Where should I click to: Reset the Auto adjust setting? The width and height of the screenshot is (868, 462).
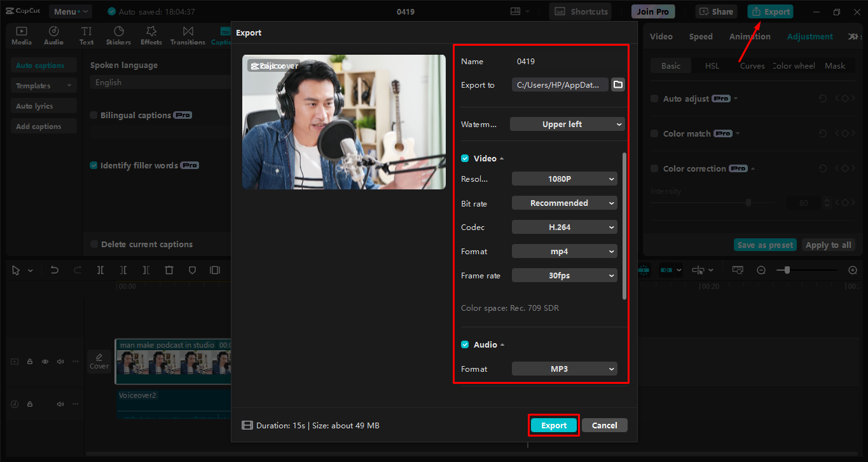point(823,99)
